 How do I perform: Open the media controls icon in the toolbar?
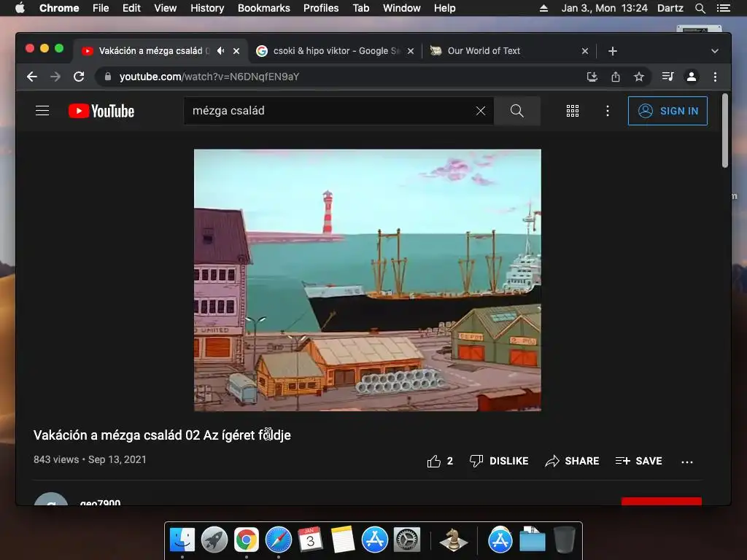tap(668, 76)
